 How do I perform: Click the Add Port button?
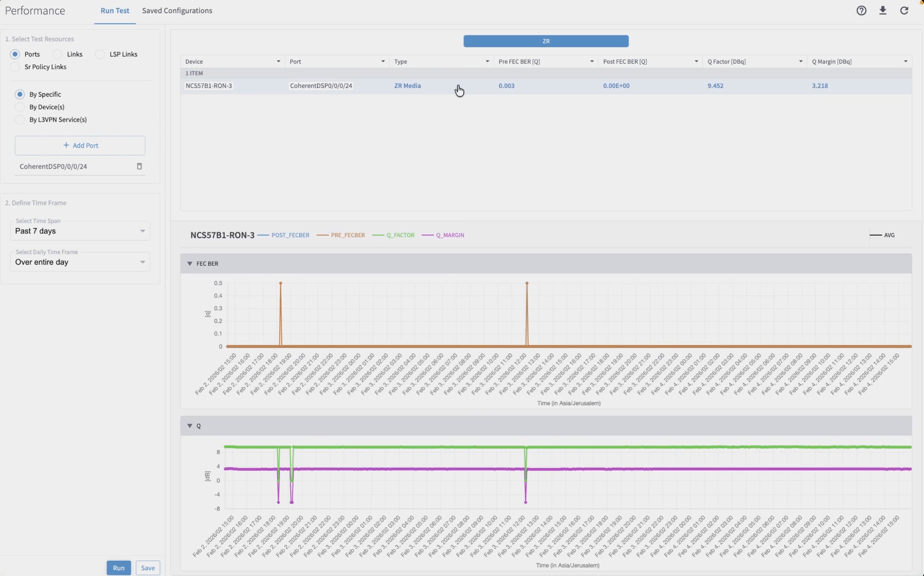80,145
